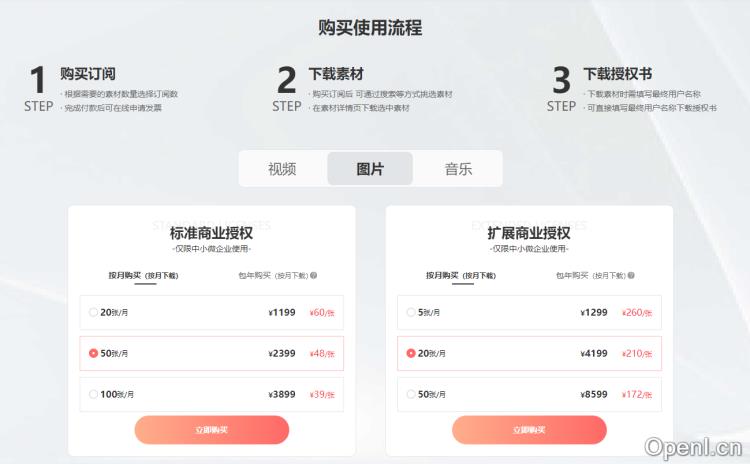The height and width of the screenshot is (464, 750).
Task: Select 20张/月 radio in 标准商业授权
Action: [93, 312]
